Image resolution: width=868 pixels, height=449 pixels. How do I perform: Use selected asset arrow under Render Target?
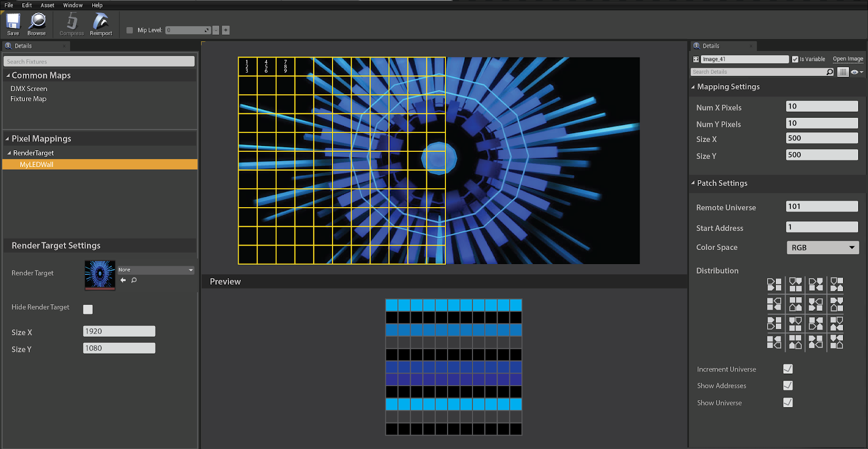coord(123,280)
